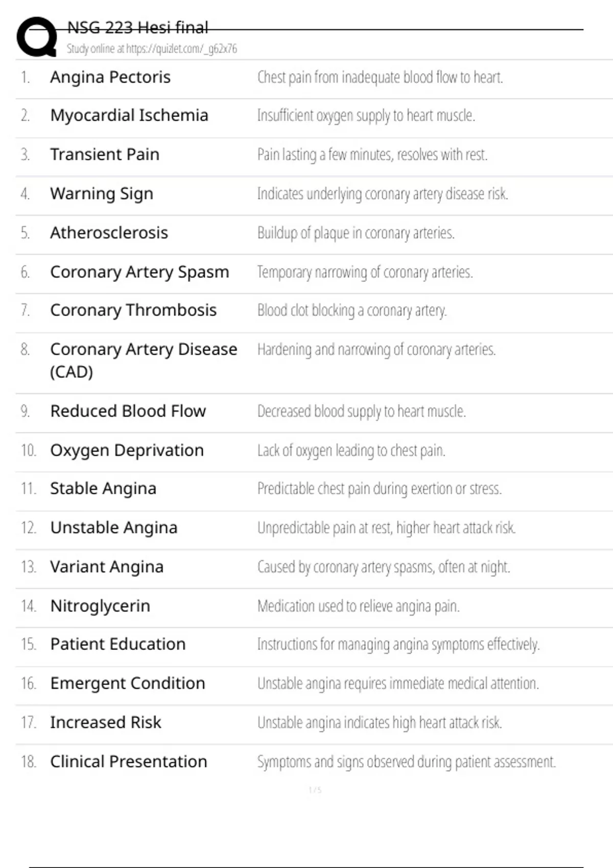Select the Reduced Blood Flow term
This screenshot has width=613, height=868.
128,411
